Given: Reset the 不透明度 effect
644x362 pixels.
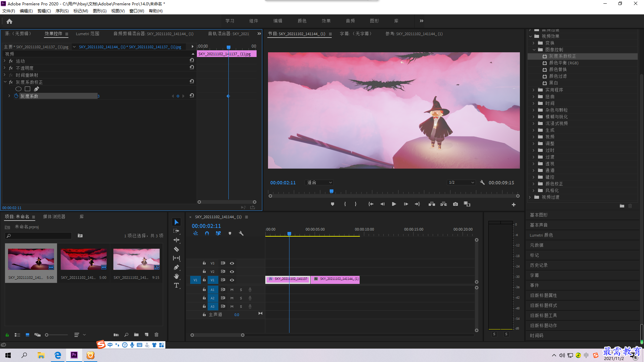Looking at the screenshot, I should tap(192, 67).
